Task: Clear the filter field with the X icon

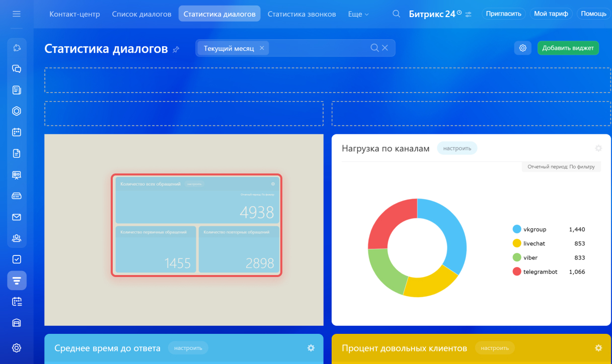Action: (385, 48)
